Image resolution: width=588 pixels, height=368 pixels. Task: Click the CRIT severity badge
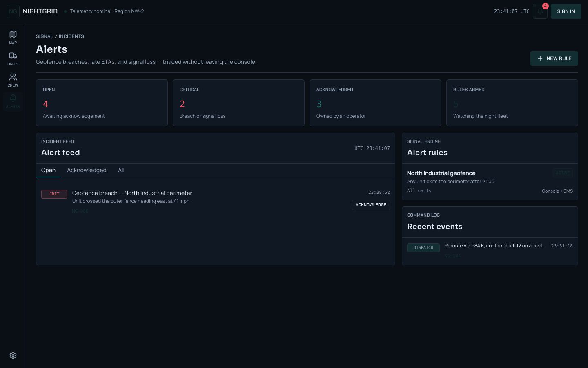[x=54, y=194]
